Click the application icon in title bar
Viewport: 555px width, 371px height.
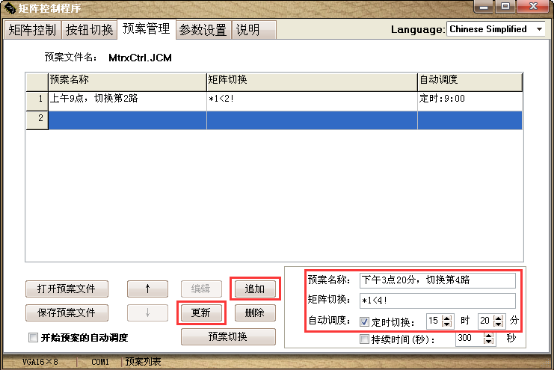(10, 8)
